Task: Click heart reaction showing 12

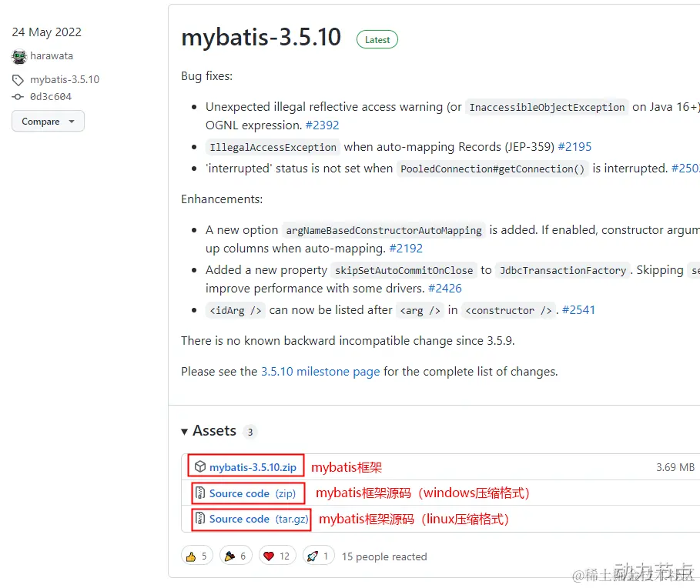Action: pos(276,556)
